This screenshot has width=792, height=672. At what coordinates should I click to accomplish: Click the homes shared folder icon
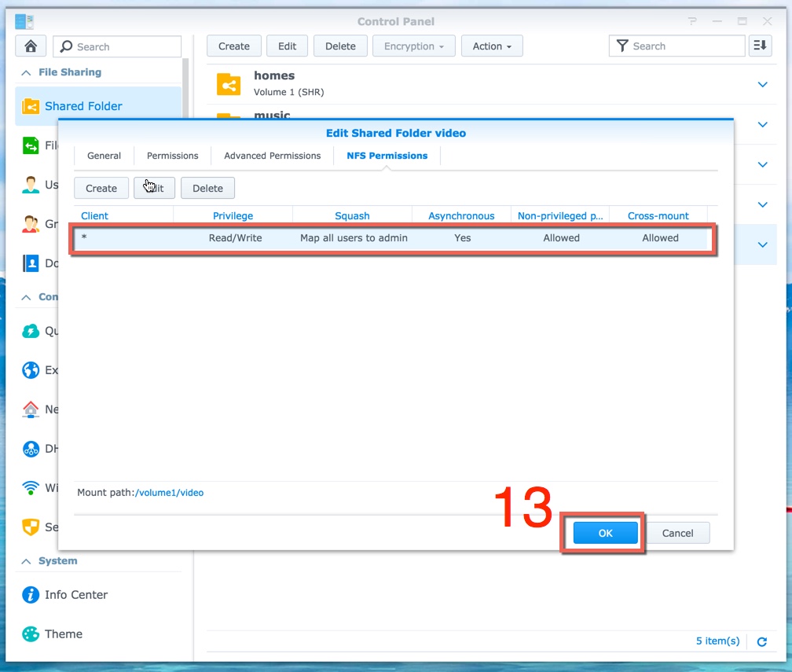coord(229,83)
